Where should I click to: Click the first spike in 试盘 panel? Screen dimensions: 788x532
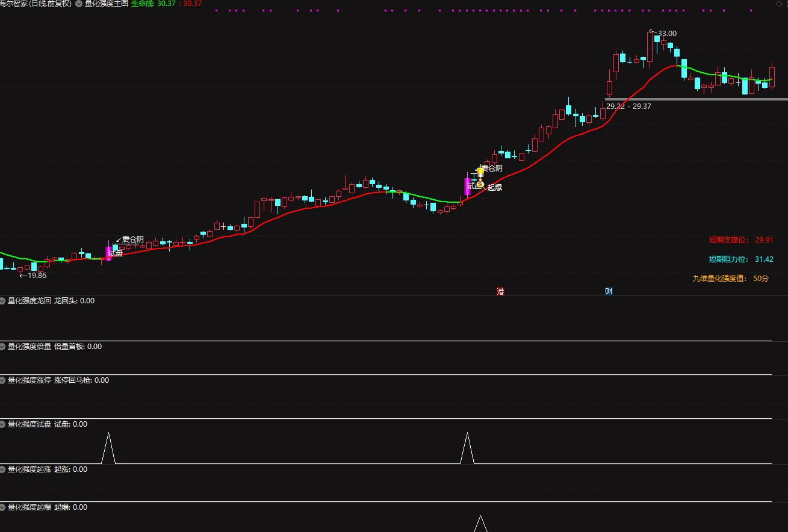[108, 448]
